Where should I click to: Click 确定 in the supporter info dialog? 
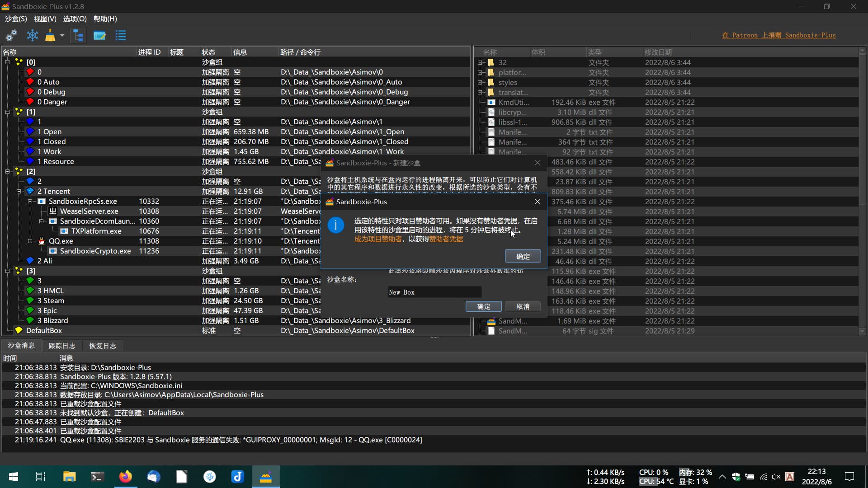tap(523, 256)
